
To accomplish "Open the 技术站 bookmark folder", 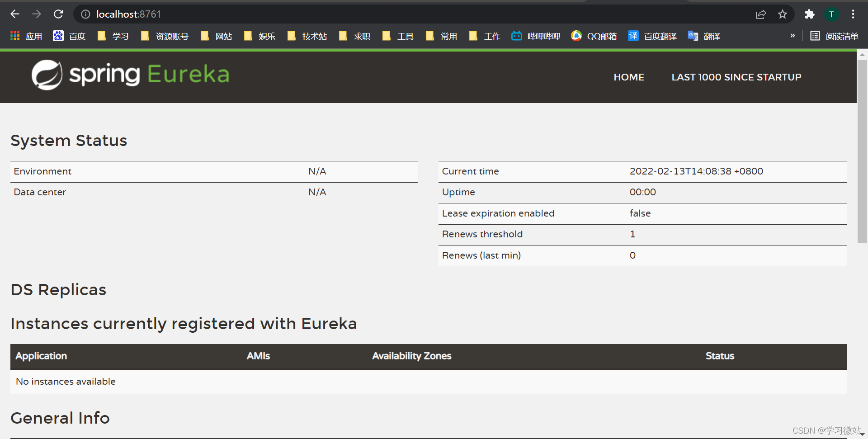I will 307,36.
